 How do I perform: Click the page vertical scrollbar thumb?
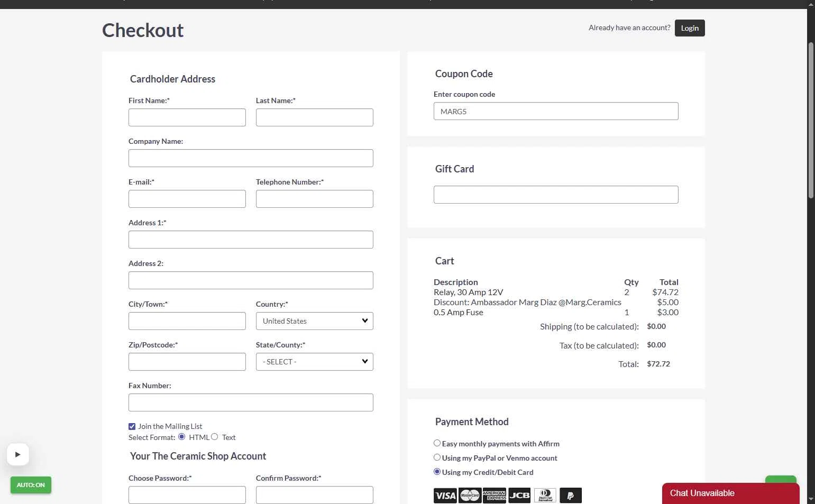tap(811, 121)
